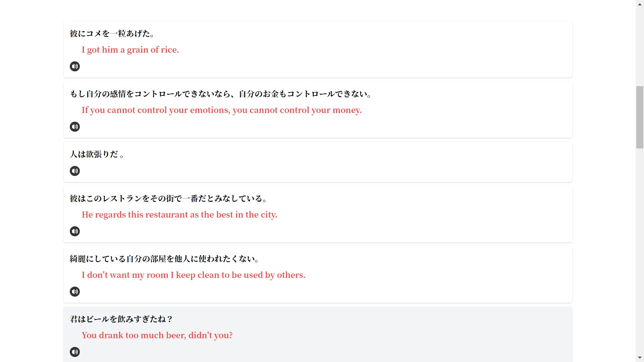
Task: Play audio for the grain of rice sentence
Action: 74,66
